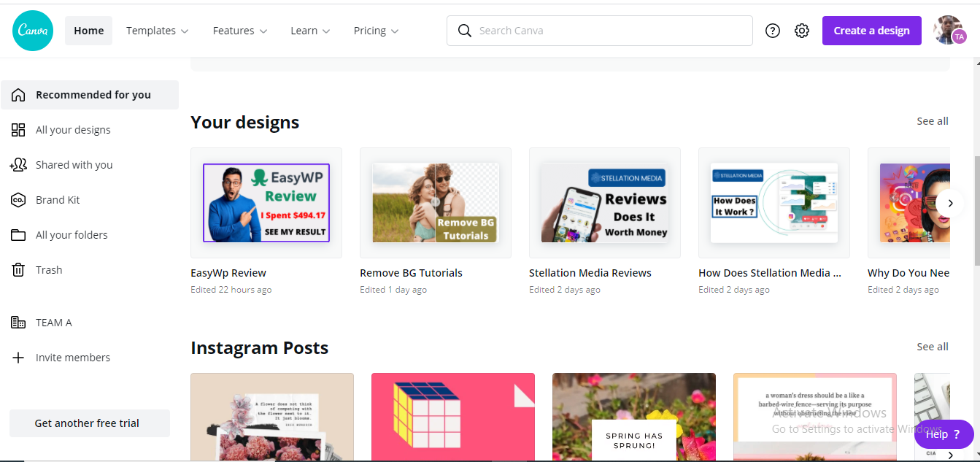Click the Remove BG Tutorials title text
The height and width of the screenshot is (462, 980).
click(x=411, y=273)
